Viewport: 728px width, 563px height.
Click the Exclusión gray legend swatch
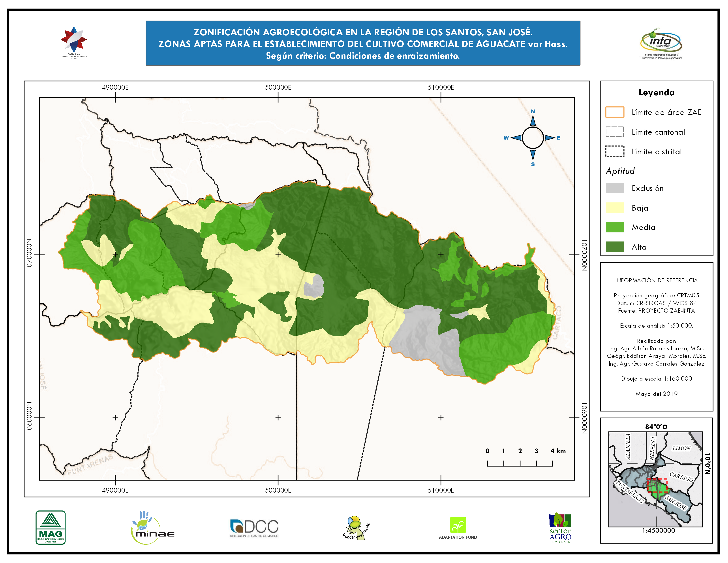click(x=615, y=188)
